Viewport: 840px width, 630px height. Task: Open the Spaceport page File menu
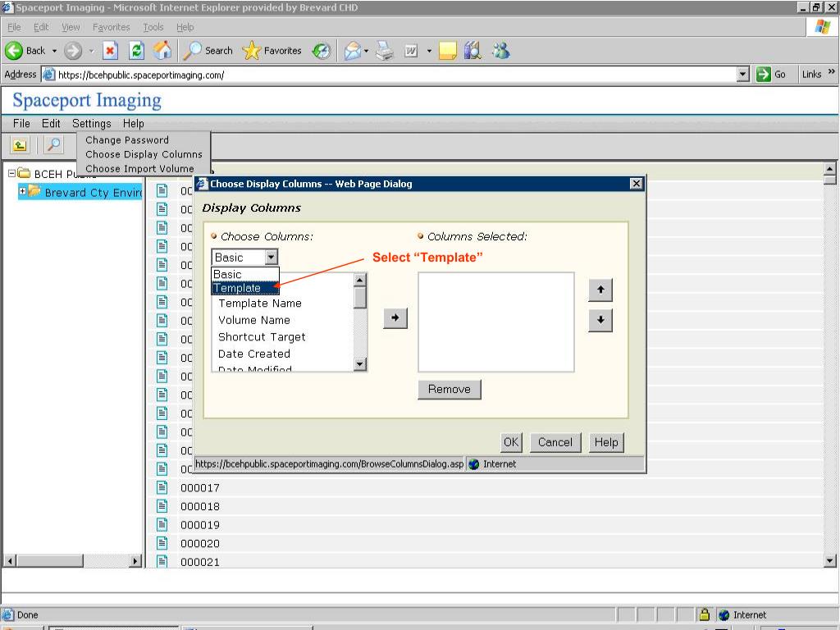[21, 124]
